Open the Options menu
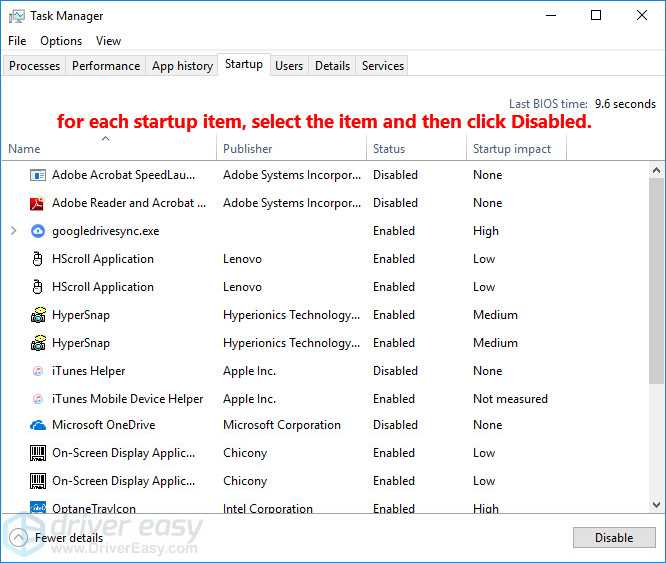 (61, 41)
